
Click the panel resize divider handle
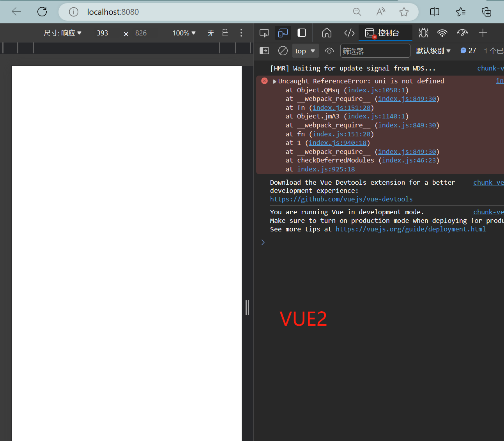pyautogui.click(x=247, y=307)
